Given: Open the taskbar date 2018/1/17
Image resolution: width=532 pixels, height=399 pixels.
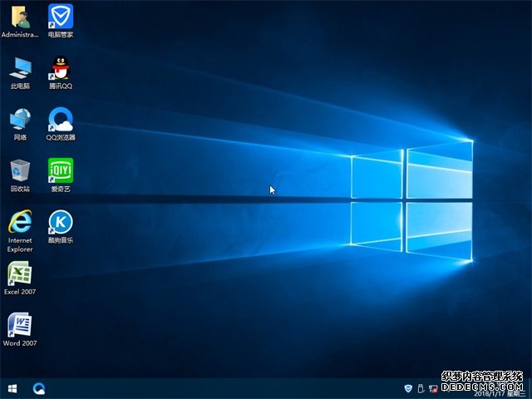Looking at the screenshot, I should [x=500, y=393].
